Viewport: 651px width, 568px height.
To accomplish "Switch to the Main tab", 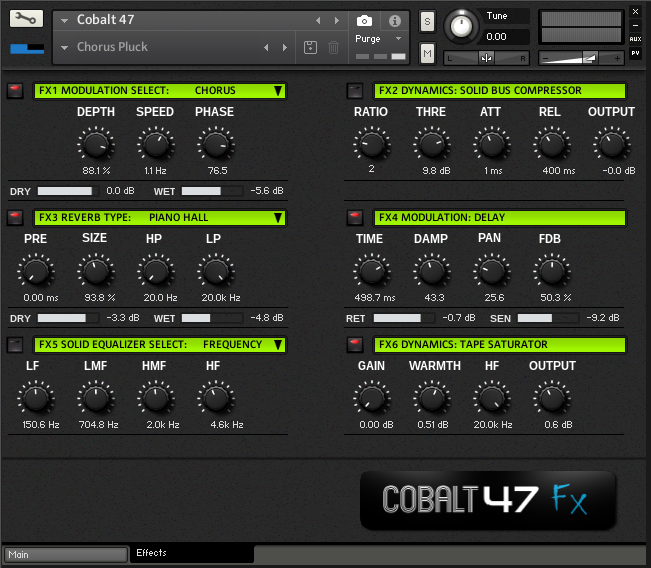I will [x=66, y=555].
